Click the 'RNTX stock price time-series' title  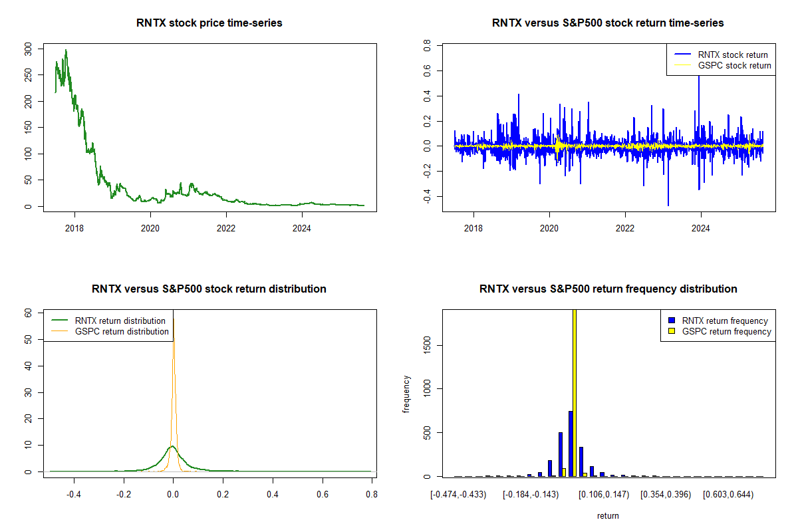209,23
